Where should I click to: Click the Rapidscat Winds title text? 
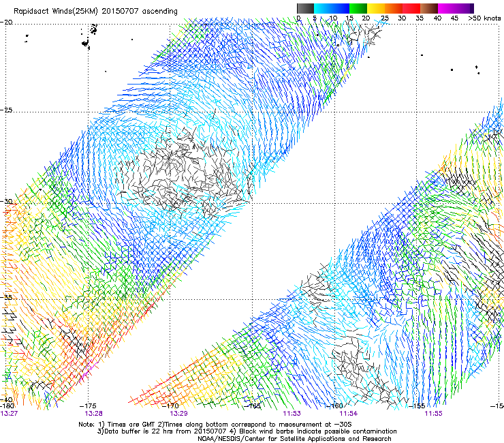click(95, 11)
